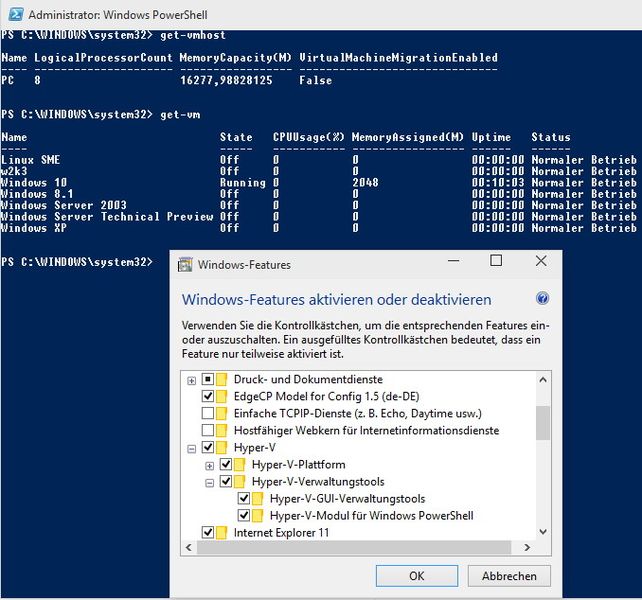Click the PowerShell window title text
The width and height of the screenshot is (642, 600).
click(x=118, y=15)
